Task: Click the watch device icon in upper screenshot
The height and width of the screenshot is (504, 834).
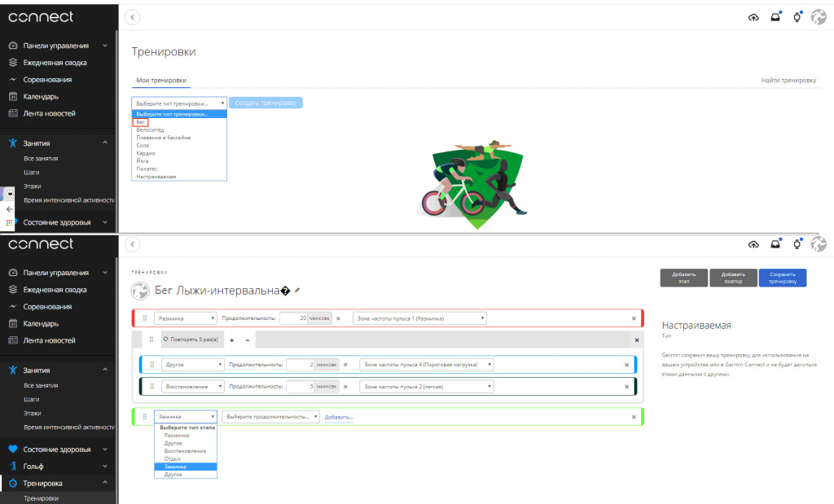Action: tap(797, 17)
